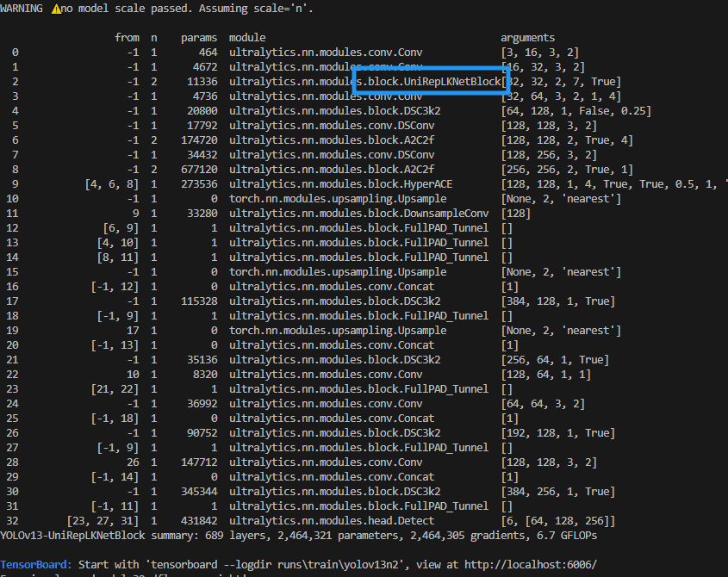728x577 pixels.
Task: Select the word 'WARNING' in the first line
Action: coord(22,9)
